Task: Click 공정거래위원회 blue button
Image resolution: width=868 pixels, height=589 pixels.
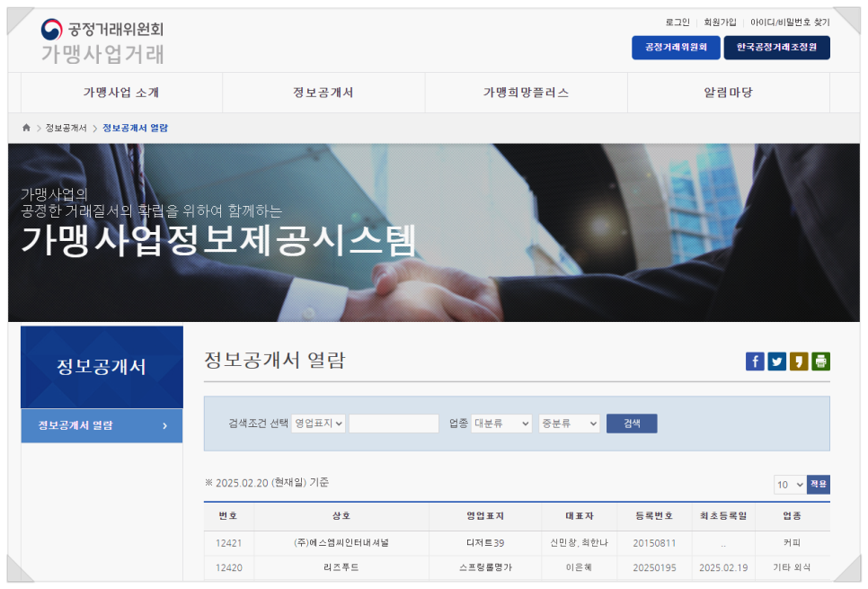Action: [x=676, y=48]
